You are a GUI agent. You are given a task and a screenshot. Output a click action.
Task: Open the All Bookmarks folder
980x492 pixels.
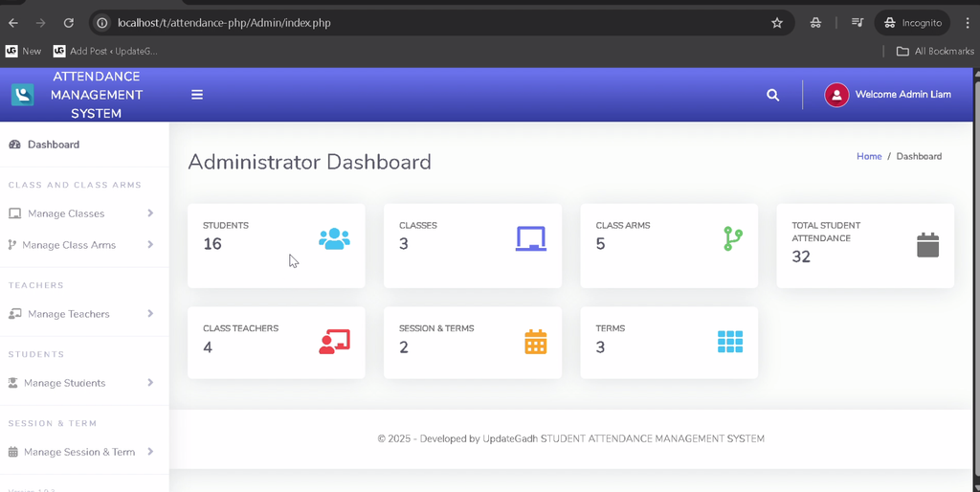point(935,52)
